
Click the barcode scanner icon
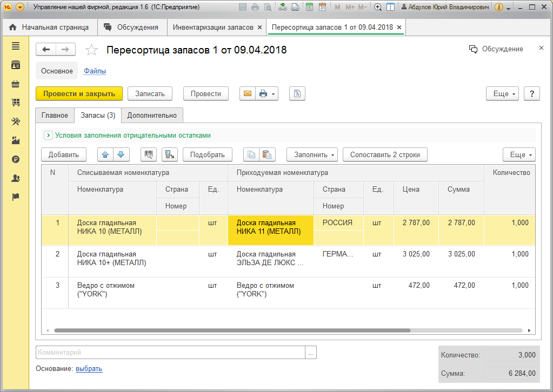point(149,154)
